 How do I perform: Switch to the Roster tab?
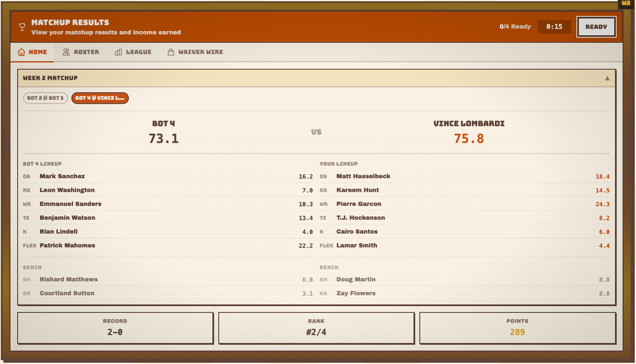[81, 52]
